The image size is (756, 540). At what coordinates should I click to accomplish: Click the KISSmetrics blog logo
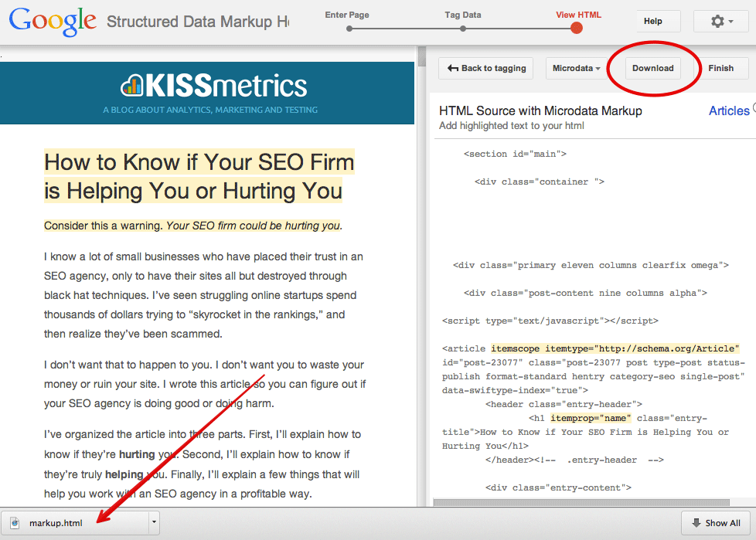pyautogui.click(x=213, y=86)
